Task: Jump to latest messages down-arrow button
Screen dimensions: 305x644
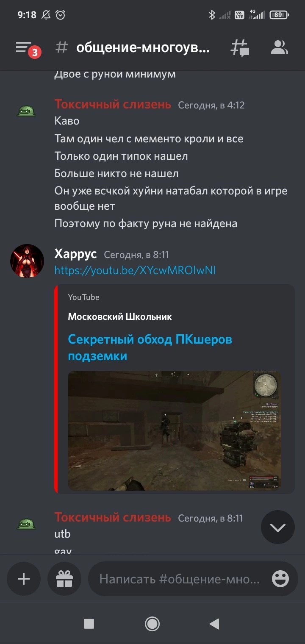Action: (278, 527)
